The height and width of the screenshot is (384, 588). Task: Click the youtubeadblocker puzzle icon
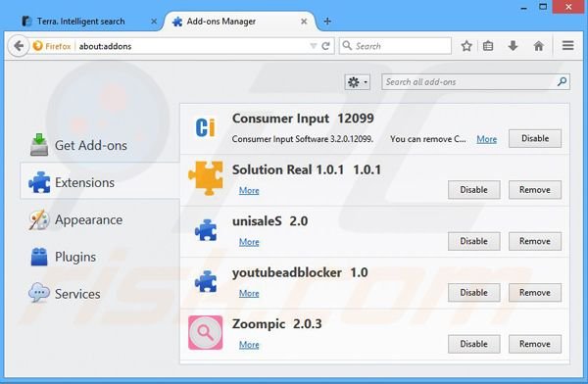point(206,281)
